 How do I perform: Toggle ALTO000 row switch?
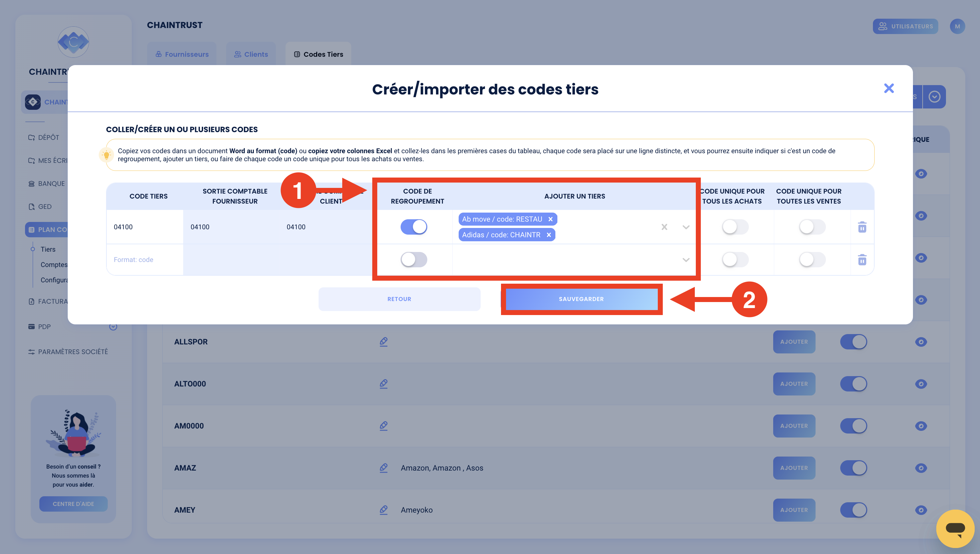tap(853, 383)
